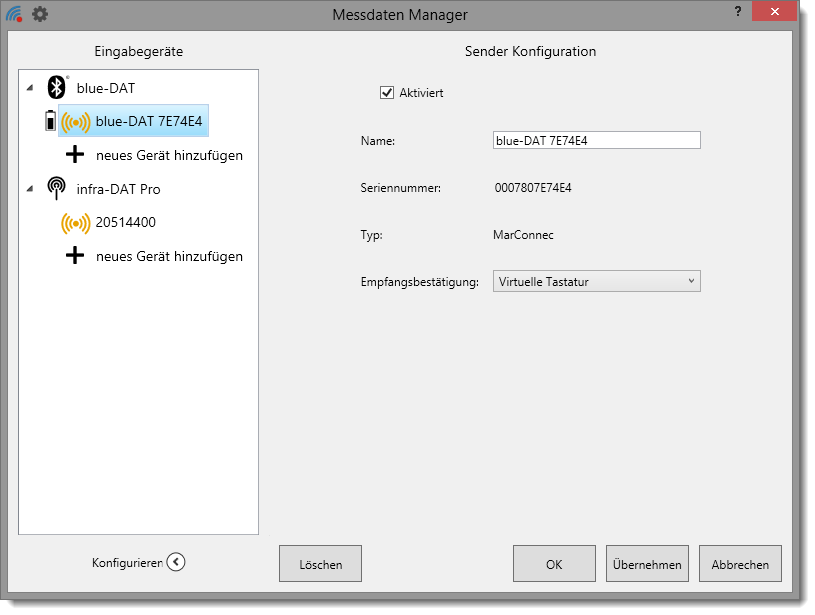
Task: Click the battery status icon
Action: pos(51,122)
